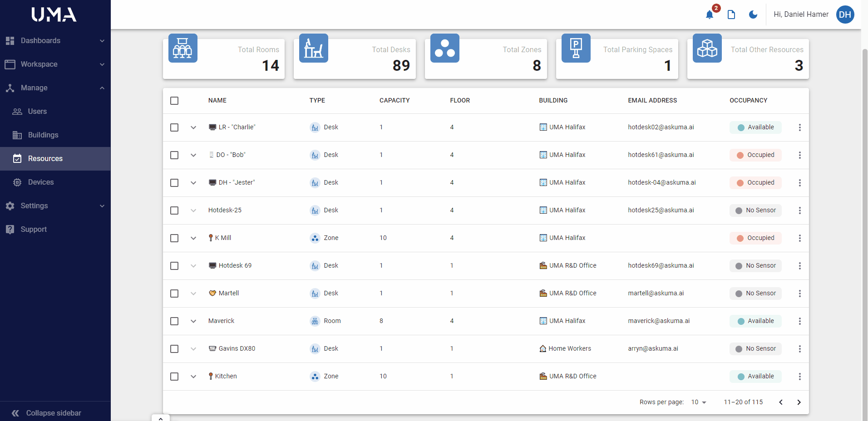Open Buildings in the sidebar
The height and width of the screenshot is (421, 868).
[x=55, y=135]
